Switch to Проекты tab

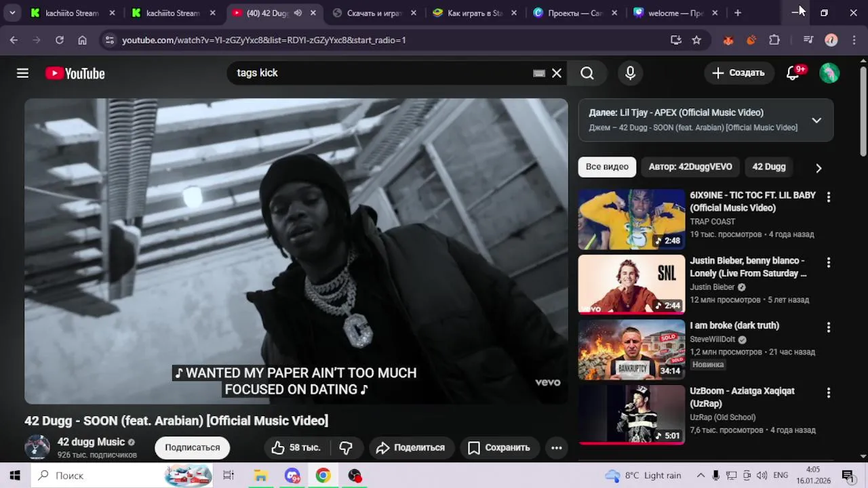(x=574, y=13)
